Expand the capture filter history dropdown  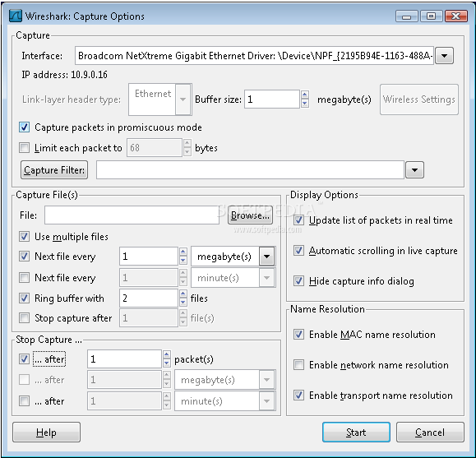coord(414,170)
